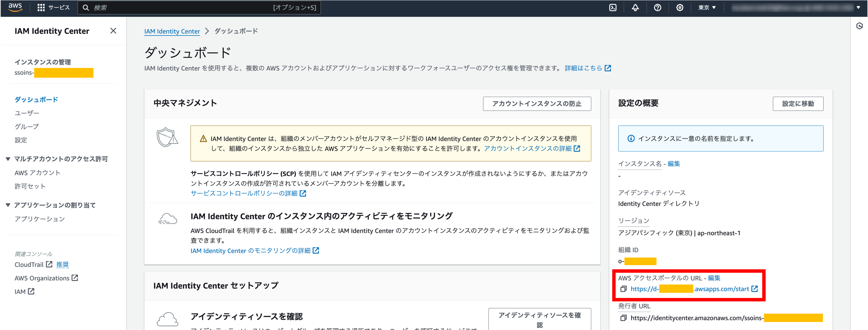Click the search field in top bar
The height and width of the screenshot is (330, 868).
coord(199,7)
